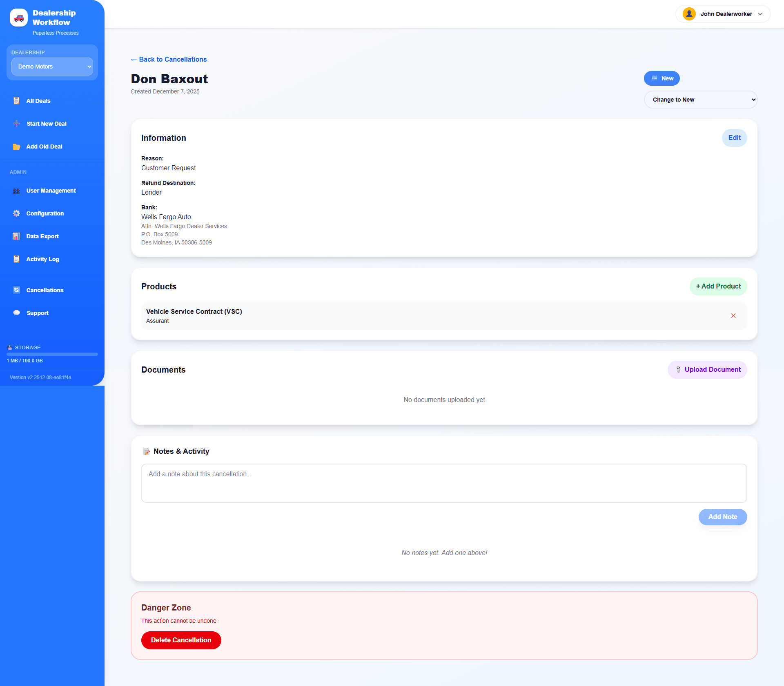Click the Add Old Deal folder icon

point(16,147)
